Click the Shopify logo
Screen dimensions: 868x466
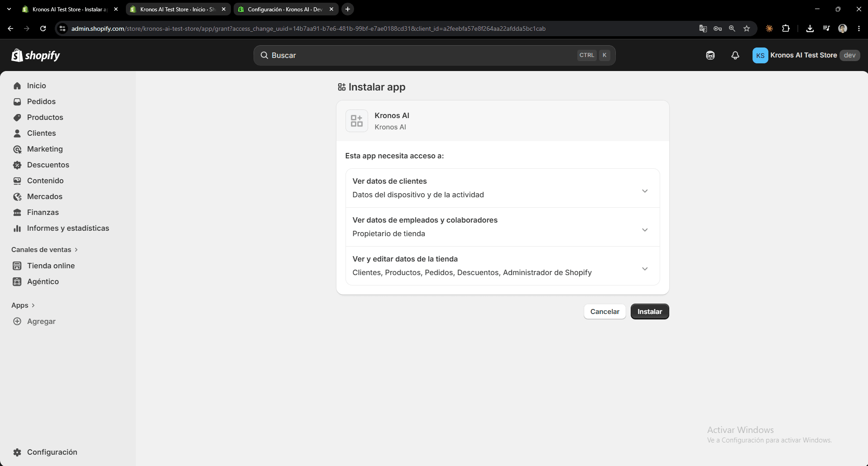click(x=36, y=55)
